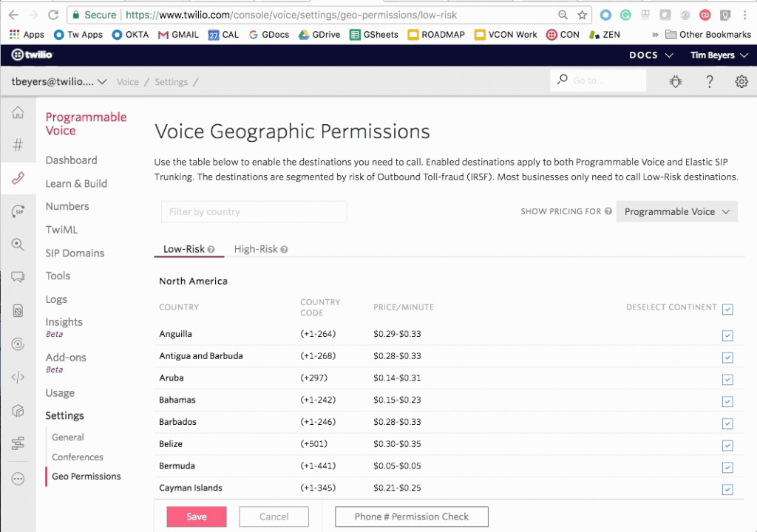
Task: Open TwiML in the Voice menu
Action: point(61,230)
